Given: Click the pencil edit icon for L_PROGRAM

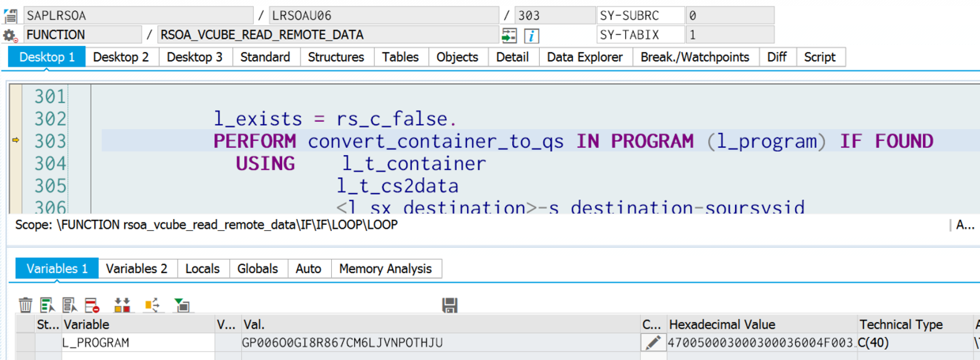Looking at the screenshot, I should pyautogui.click(x=652, y=343).
